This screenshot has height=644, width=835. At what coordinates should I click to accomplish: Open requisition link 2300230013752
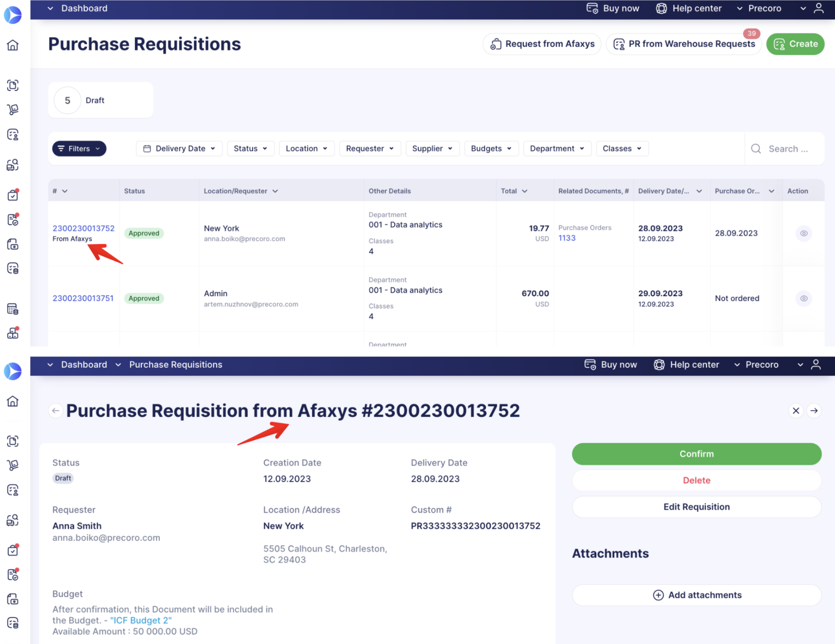[83, 228]
